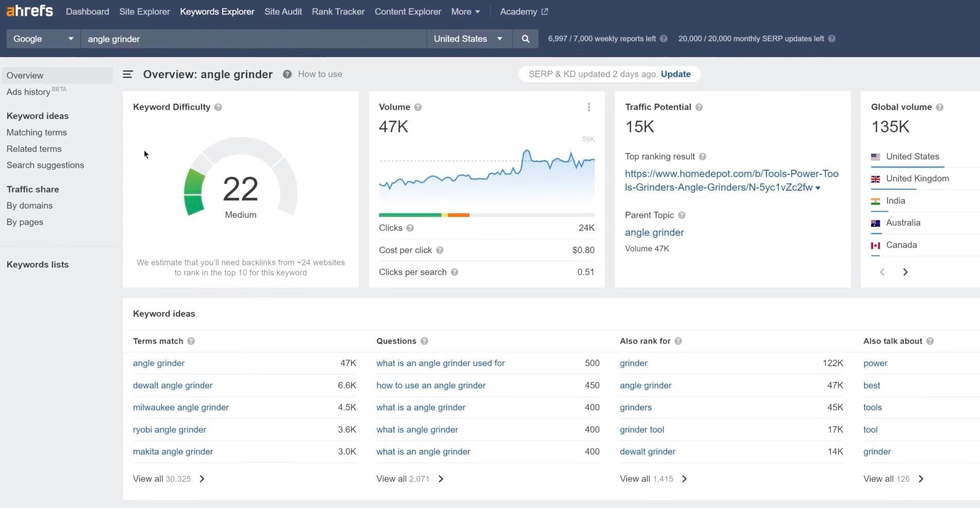Select Matching terms in sidebar

coord(37,132)
